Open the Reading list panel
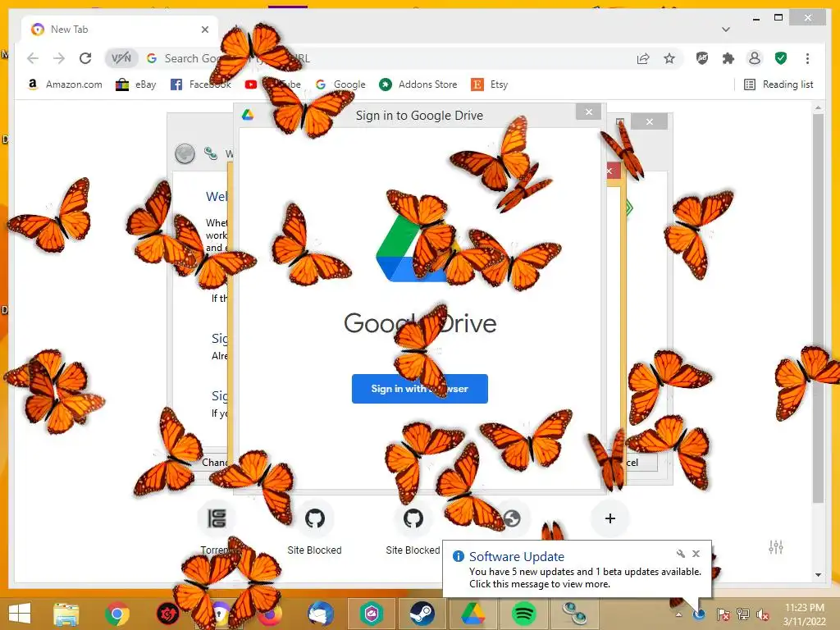The image size is (840, 630). (778, 84)
